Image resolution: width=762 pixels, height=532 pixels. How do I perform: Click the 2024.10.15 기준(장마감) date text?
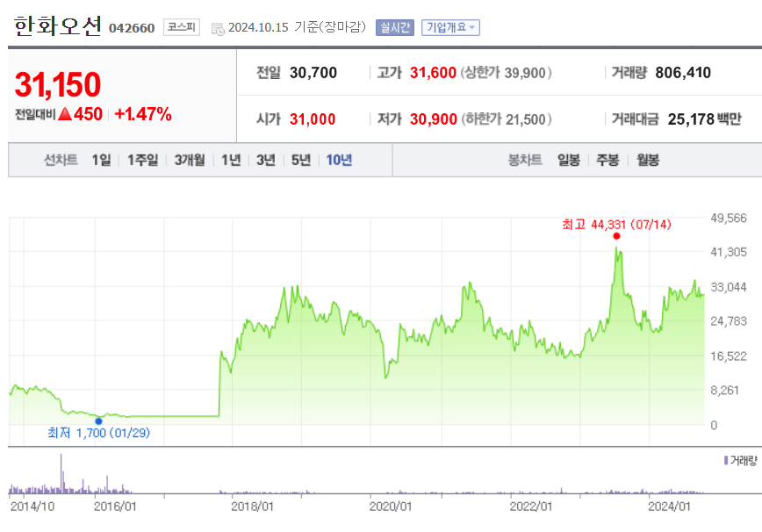coord(297,27)
